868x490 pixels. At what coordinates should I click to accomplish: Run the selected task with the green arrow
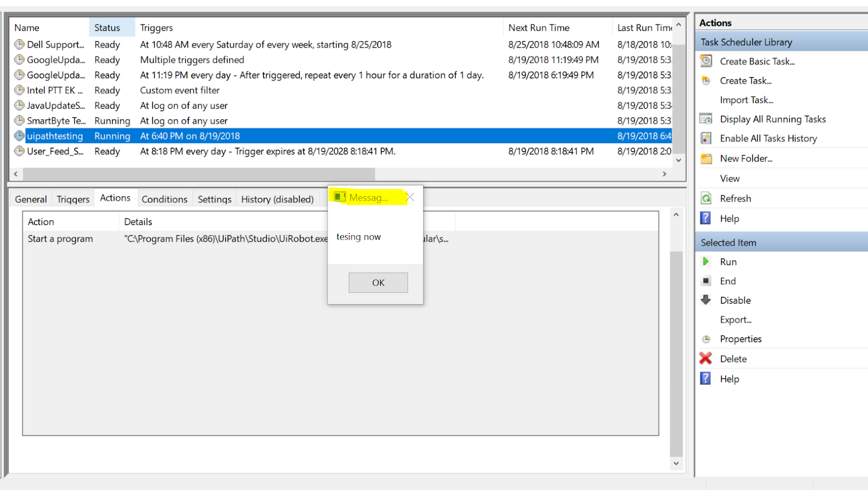[706, 261]
